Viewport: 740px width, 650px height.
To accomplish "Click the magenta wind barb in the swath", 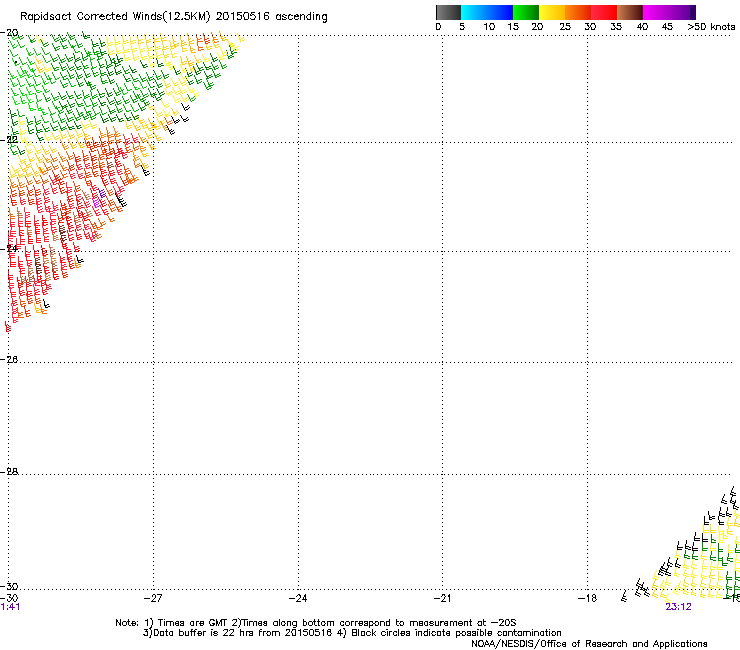I will 96,203.
